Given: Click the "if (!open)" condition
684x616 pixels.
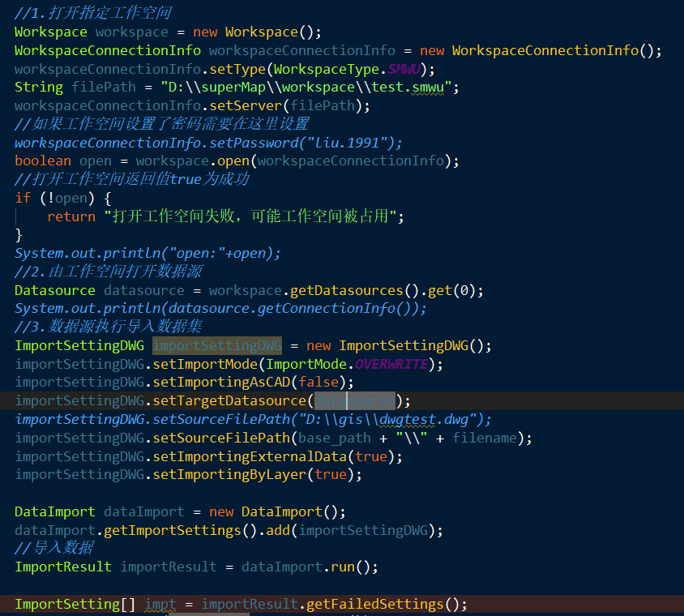Looking at the screenshot, I should tap(54, 198).
